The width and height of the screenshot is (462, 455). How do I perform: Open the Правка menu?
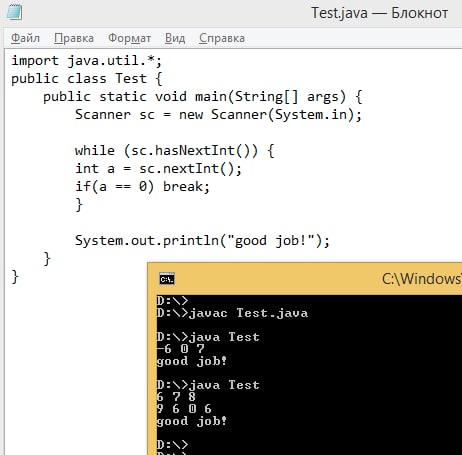point(74,38)
